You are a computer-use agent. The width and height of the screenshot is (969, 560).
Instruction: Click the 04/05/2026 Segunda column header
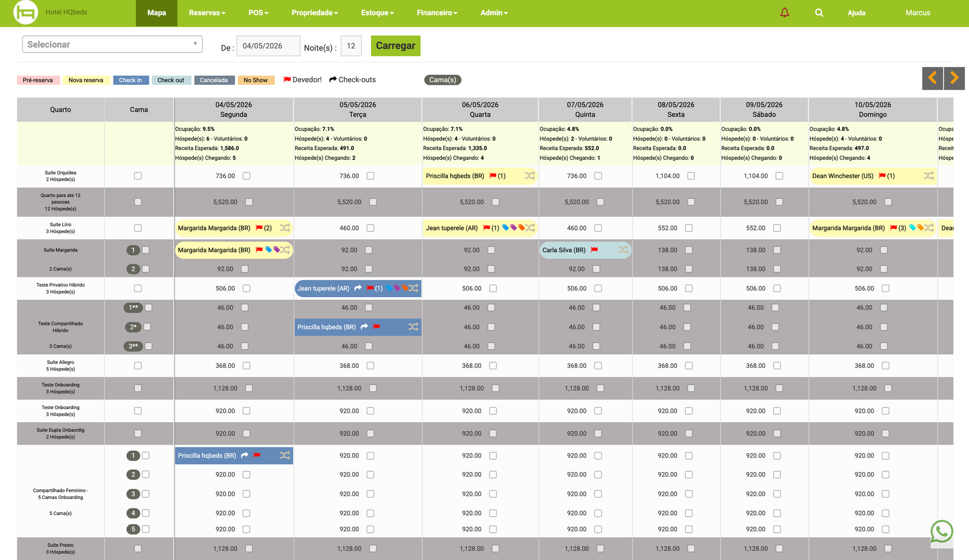pos(234,109)
